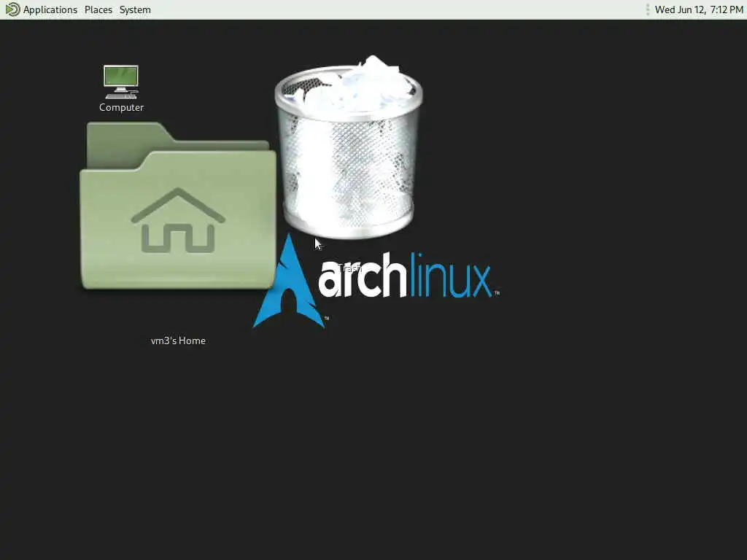Click the Computer icon label text
747x560 pixels.
[121, 108]
